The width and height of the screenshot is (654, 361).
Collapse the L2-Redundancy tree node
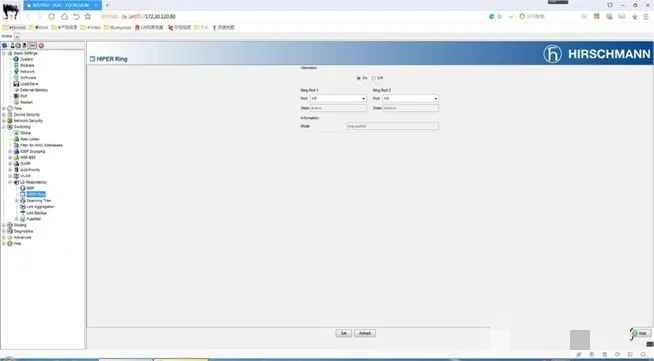10,182
